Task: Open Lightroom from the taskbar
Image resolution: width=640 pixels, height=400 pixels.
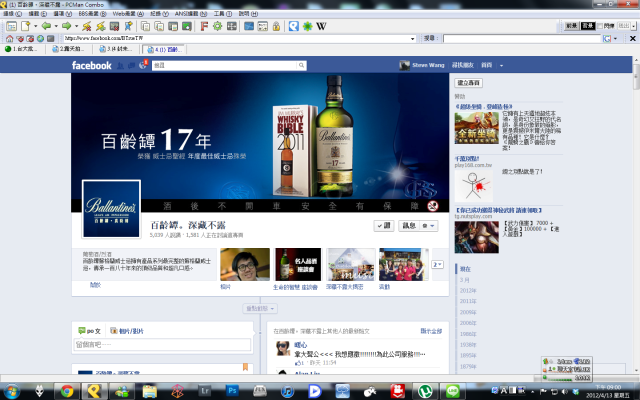Action: pyautogui.click(x=204, y=391)
